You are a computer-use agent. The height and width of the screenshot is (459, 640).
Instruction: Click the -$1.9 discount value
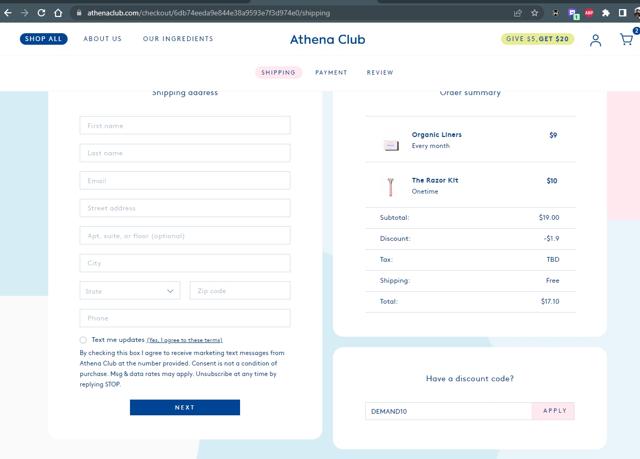551,239
